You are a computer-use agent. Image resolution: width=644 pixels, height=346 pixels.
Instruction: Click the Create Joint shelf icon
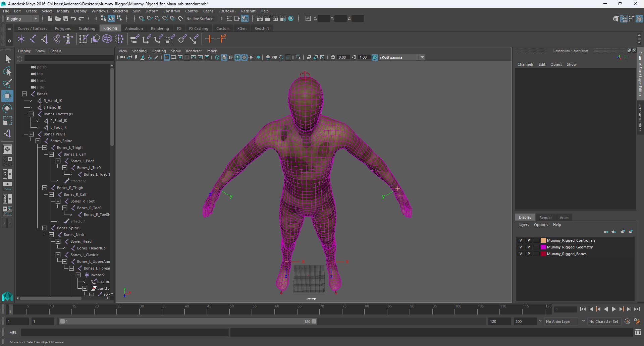33,39
